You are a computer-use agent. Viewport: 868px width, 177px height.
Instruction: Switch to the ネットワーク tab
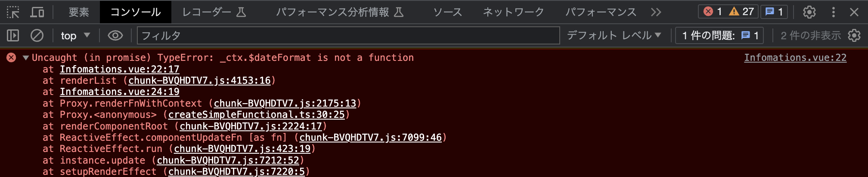point(513,12)
